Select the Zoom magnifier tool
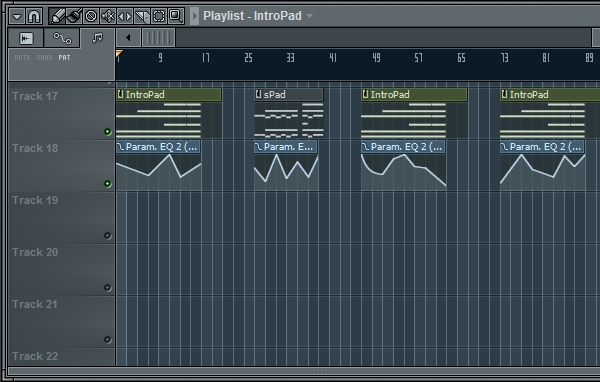The width and height of the screenshot is (600, 382). pyautogui.click(x=176, y=16)
